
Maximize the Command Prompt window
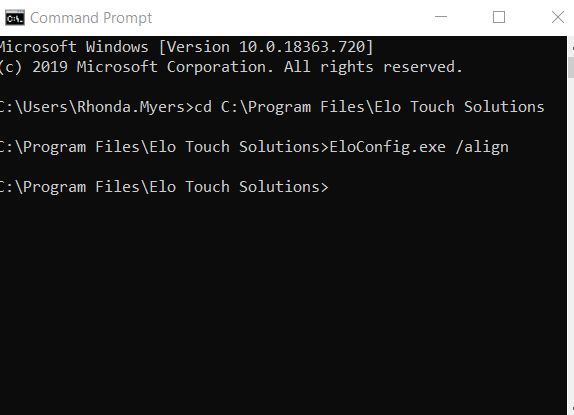(499, 17)
